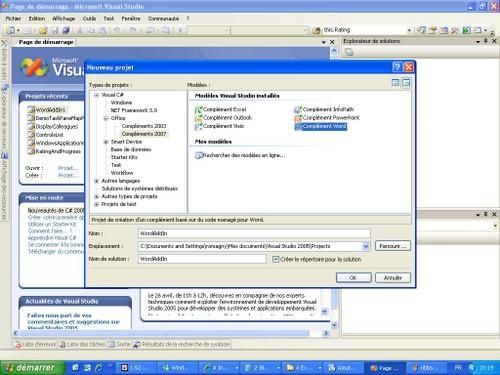Click the Annuler button
Image resolution: width=500 pixels, height=375 pixels.
(x=393, y=277)
